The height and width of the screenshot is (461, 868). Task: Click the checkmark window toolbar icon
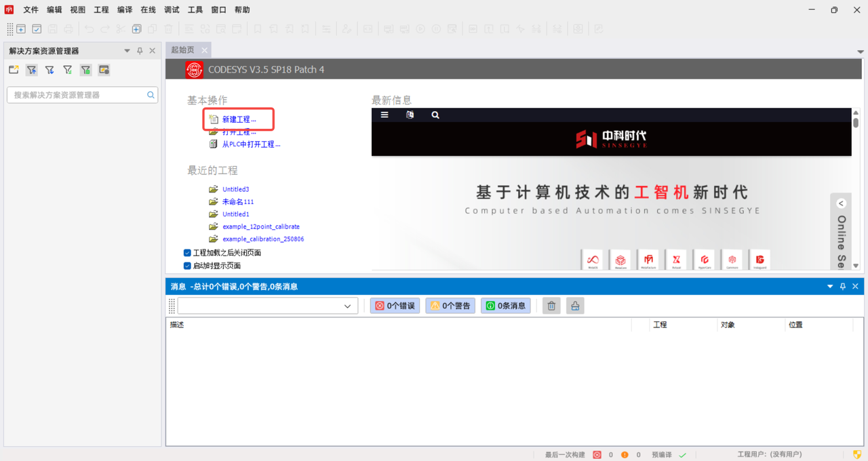[x=37, y=29]
